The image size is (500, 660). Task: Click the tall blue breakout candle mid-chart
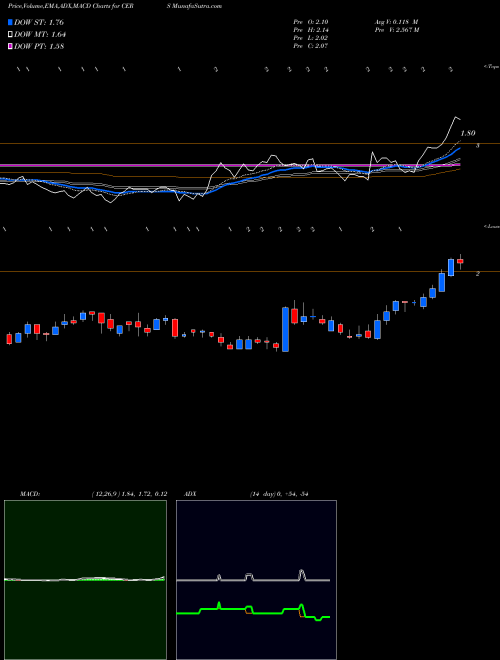(x=285, y=330)
